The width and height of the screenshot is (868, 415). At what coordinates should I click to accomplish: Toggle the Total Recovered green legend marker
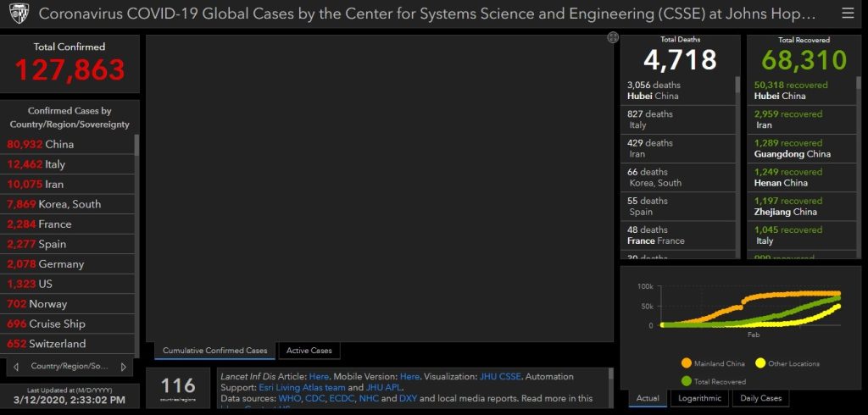pos(686,381)
